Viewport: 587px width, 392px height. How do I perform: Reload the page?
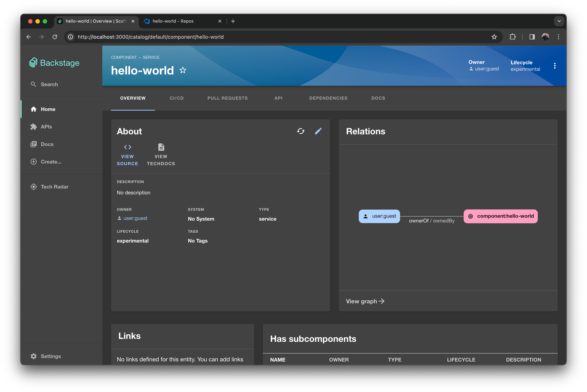55,37
